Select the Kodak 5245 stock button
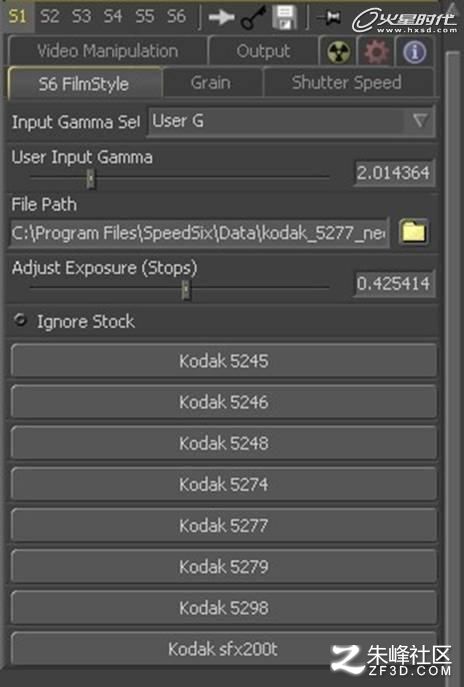 224,361
